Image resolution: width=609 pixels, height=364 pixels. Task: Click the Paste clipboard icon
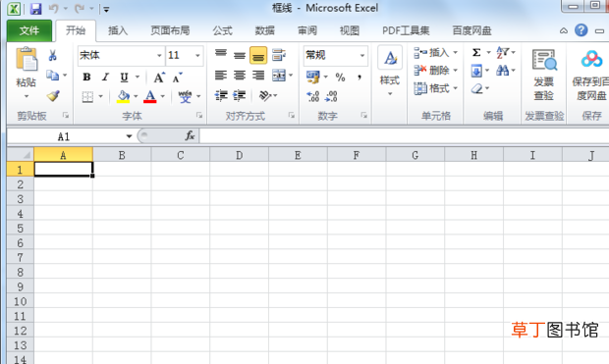coord(27,60)
